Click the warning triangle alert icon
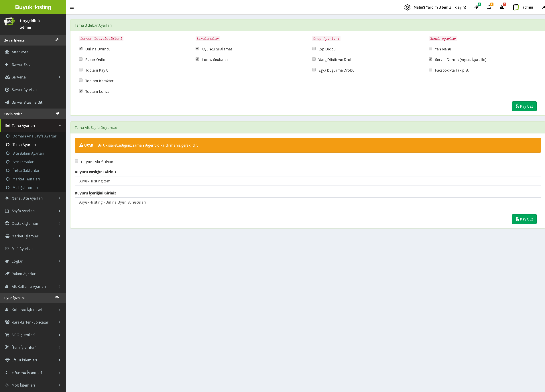Image resolution: width=545 pixels, height=392 pixels. click(502, 7)
